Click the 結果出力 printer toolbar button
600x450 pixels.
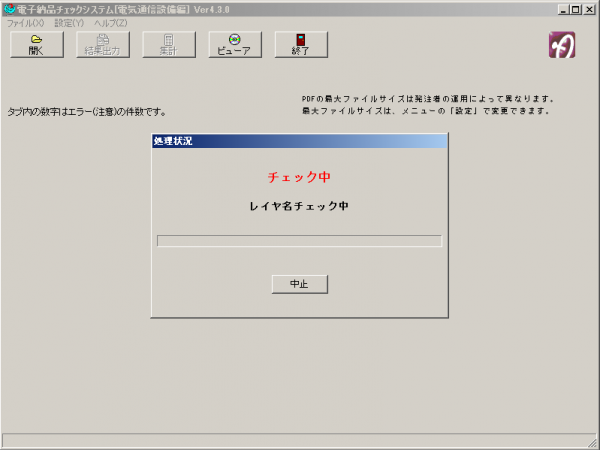click(x=103, y=44)
